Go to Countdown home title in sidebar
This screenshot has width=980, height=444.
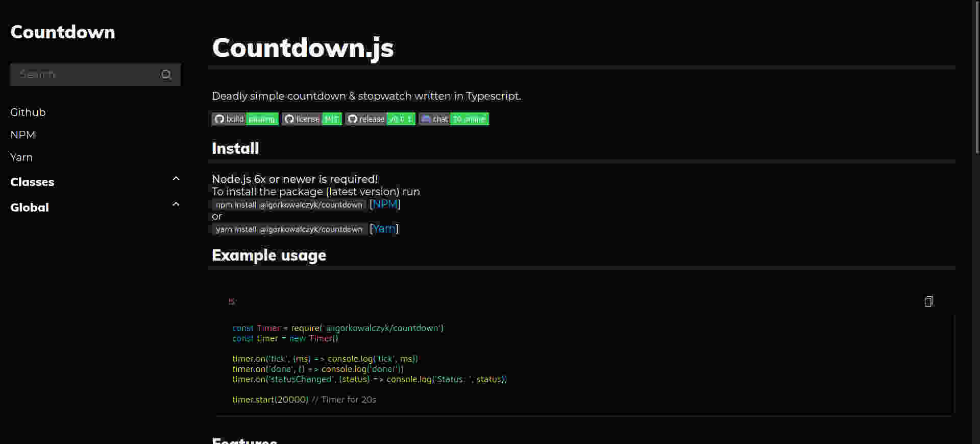(63, 32)
